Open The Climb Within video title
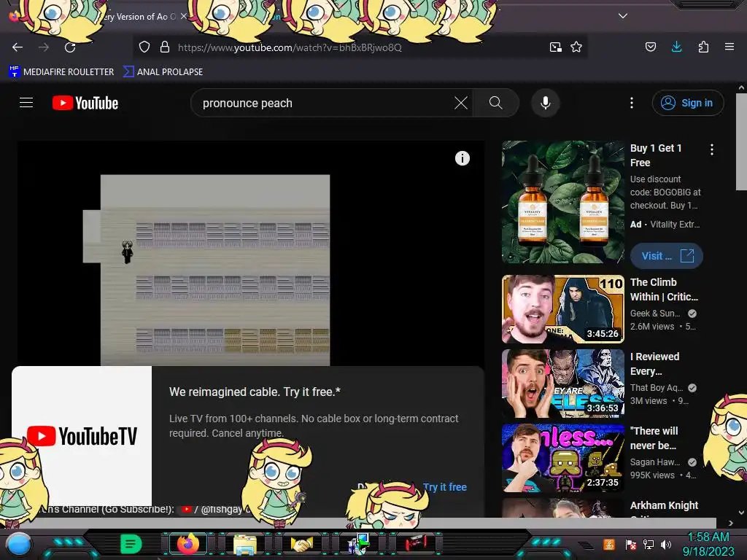Viewport: 747px width, 560px height. [664, 289]
